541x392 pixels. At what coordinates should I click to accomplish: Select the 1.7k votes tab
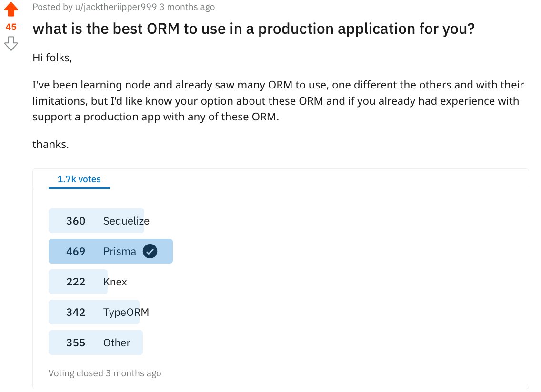tap(79, 179)
